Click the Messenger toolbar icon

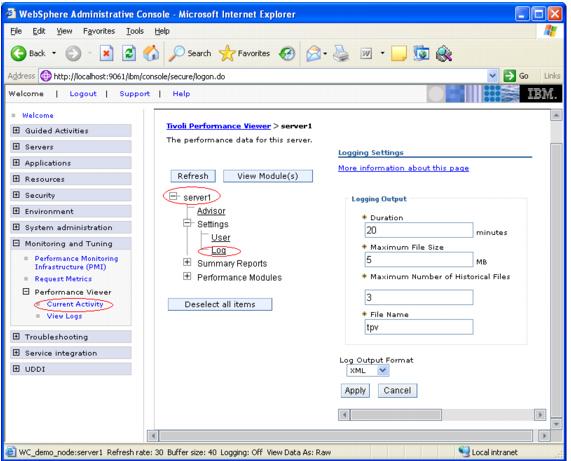(421, 54)
